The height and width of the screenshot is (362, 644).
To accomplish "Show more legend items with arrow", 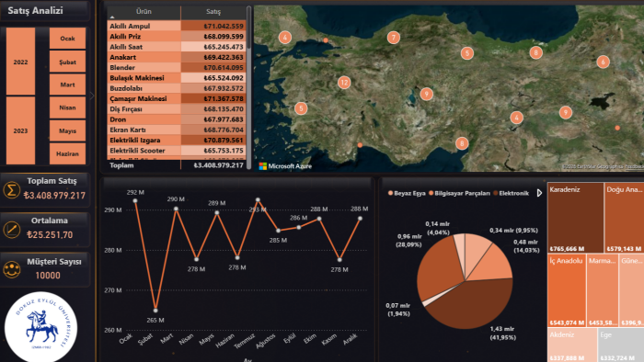I will (539, 193).
